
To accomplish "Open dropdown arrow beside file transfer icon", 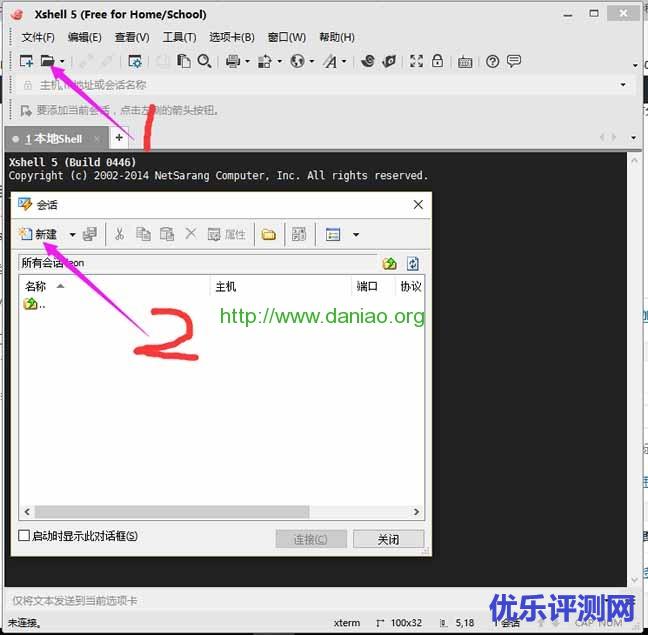I will click(279, 62).
